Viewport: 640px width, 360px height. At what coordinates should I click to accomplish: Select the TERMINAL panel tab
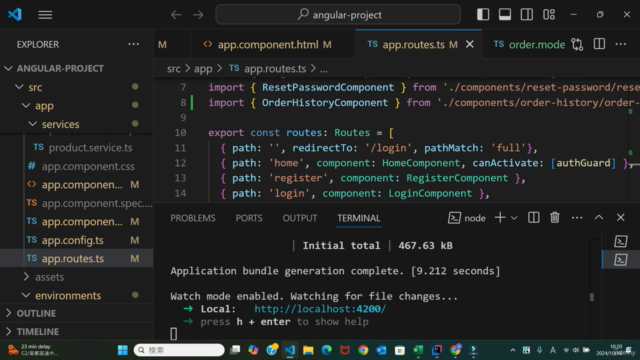(359, 218)
